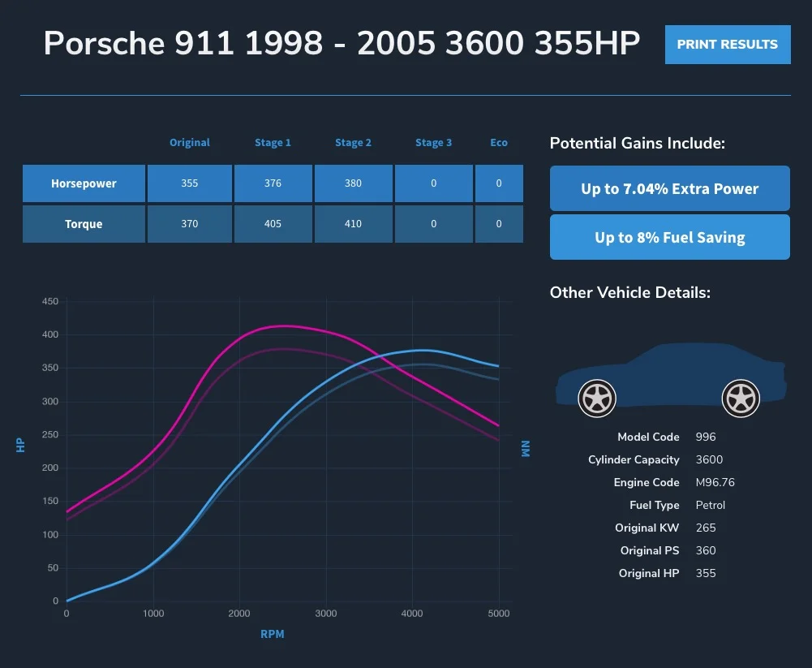
Task: Select the Stage 2 column header
Action: coord(353,143)
